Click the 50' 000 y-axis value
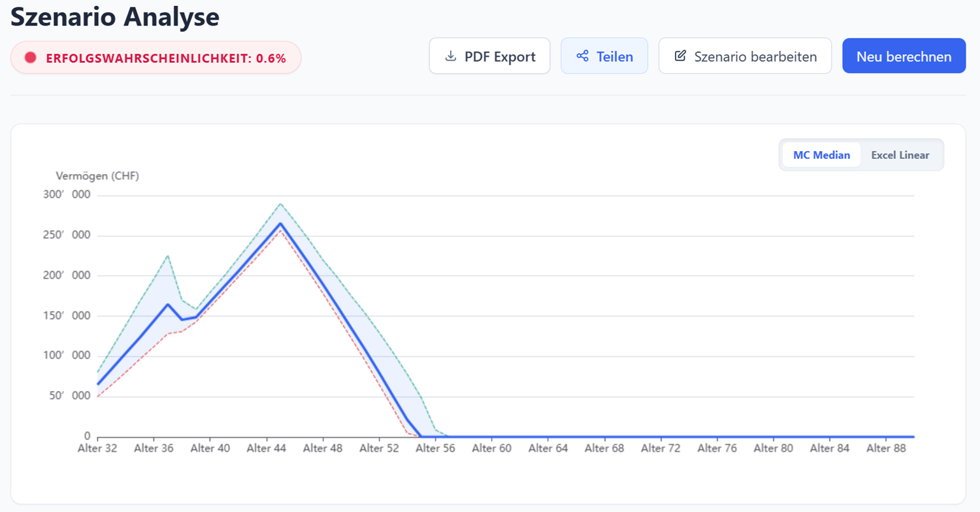The image size is (980, 512). [70, 396]
